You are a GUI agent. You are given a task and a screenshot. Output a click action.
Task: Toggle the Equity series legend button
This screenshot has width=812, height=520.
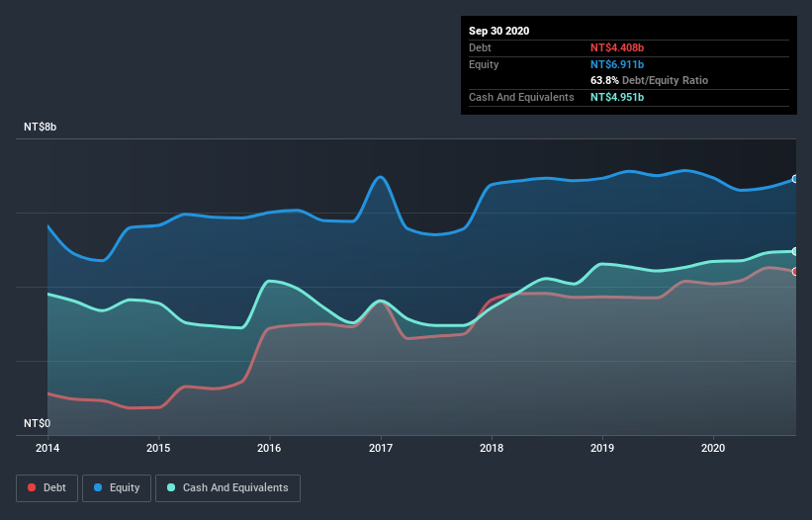(x=117, y=488)
